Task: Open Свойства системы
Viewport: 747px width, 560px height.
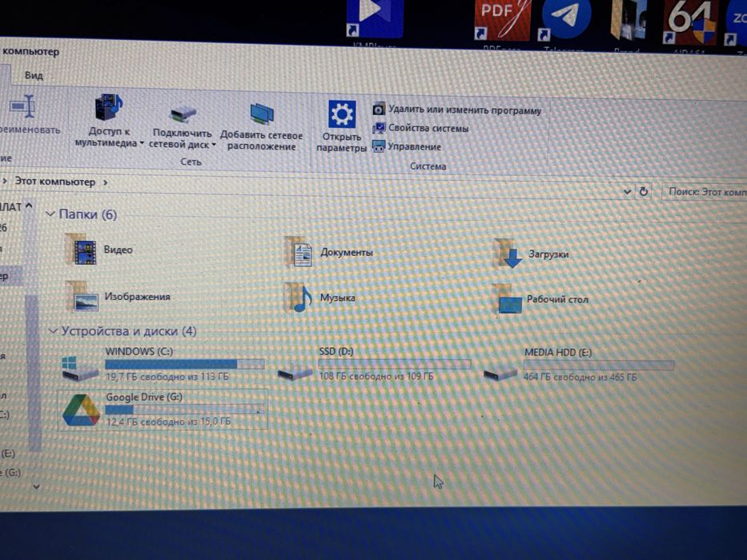Action: click(x=420, y=128)
